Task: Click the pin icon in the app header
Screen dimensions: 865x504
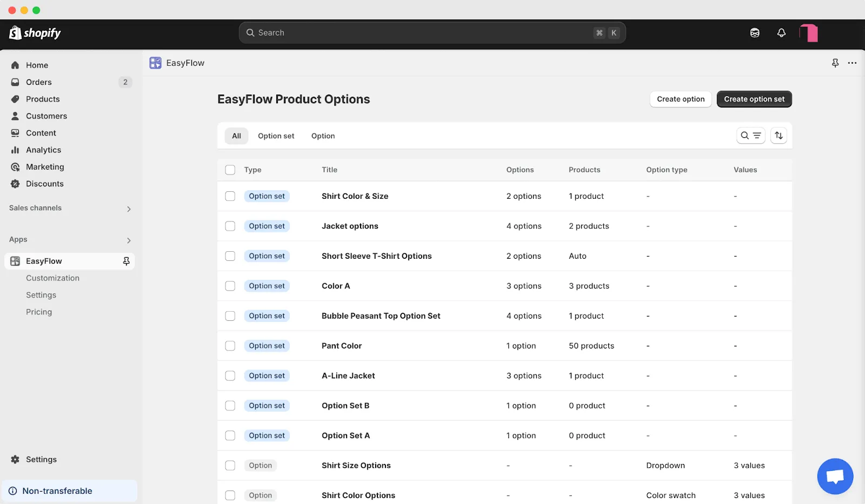Action: (835, 63)
